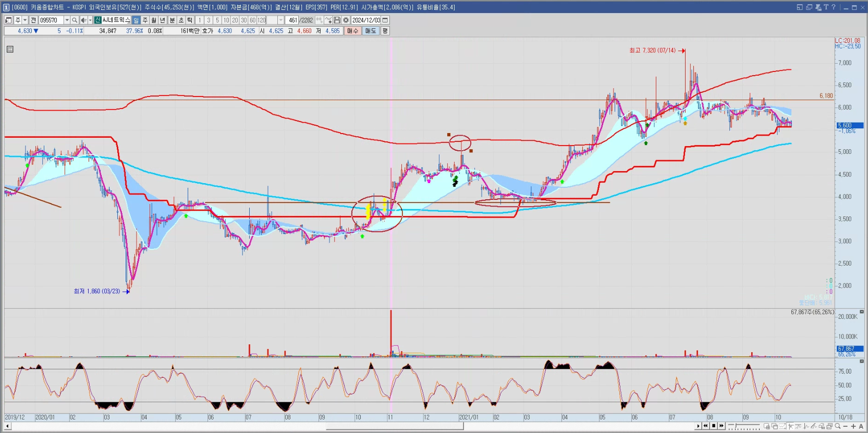
Task: Expand the stock code history dropdown
Action: (67, 20)
